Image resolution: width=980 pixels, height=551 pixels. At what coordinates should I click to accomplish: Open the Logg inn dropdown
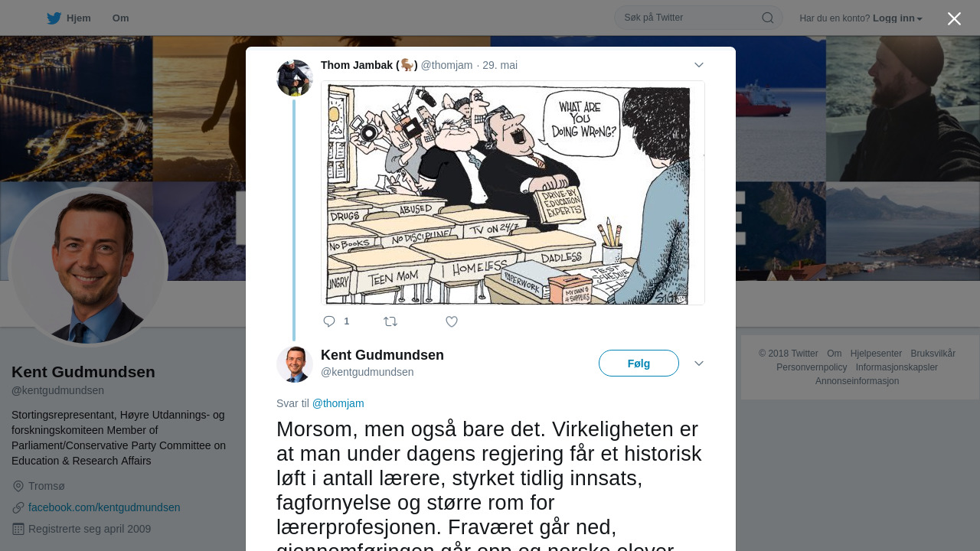point(897,18)
